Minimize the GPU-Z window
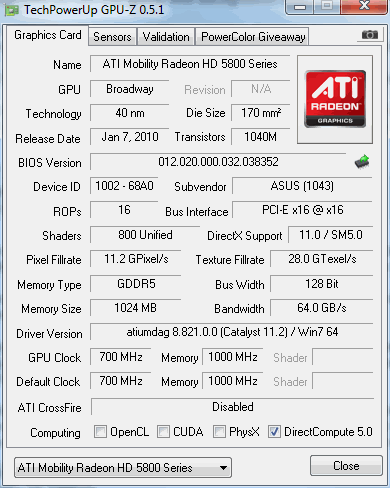390x488 pixels. [x=300, y=7]
